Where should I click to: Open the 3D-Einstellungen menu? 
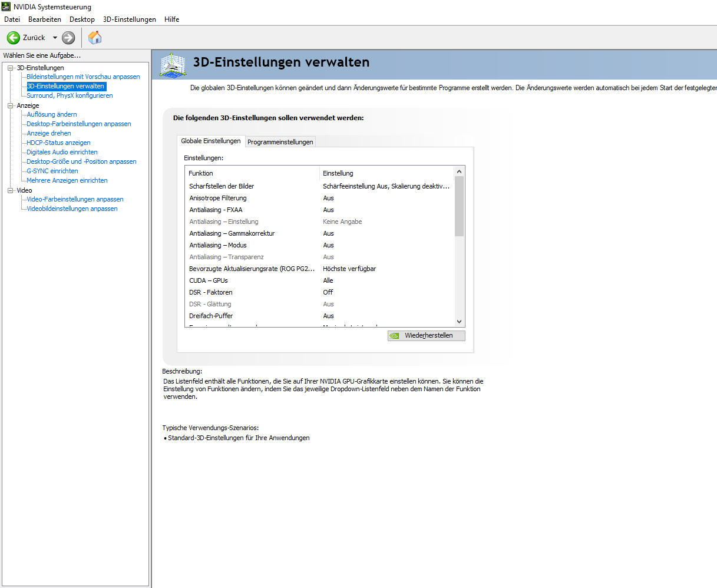point(130,19)
